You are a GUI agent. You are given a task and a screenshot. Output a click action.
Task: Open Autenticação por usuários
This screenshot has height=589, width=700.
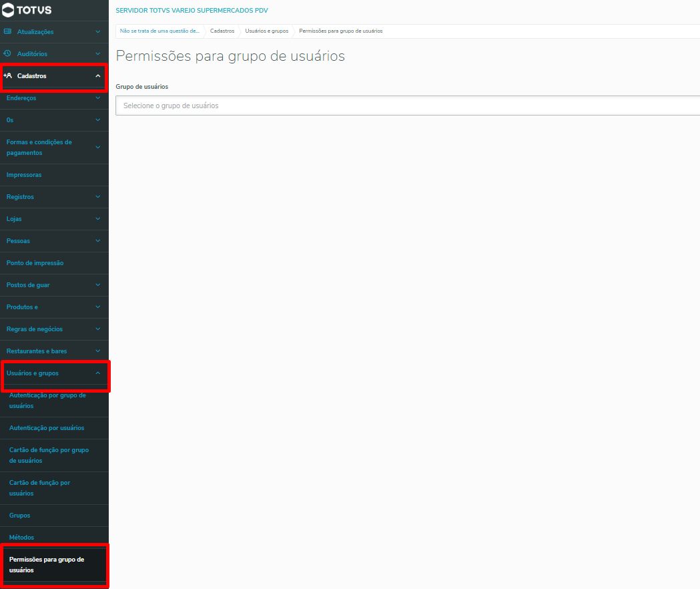click(54, 427)
